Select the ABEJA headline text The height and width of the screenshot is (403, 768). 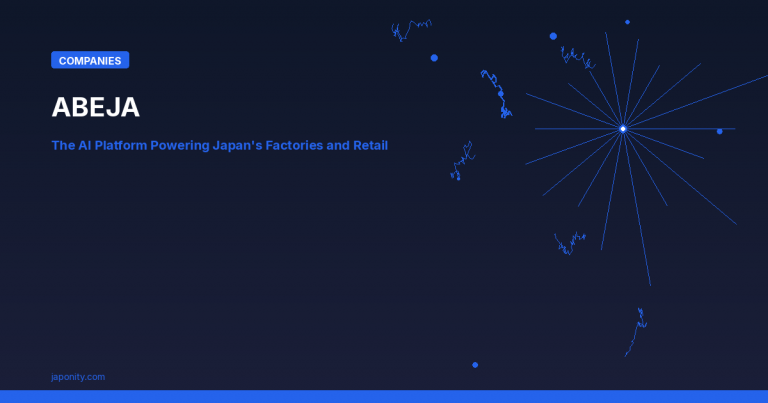click(96, 107)
